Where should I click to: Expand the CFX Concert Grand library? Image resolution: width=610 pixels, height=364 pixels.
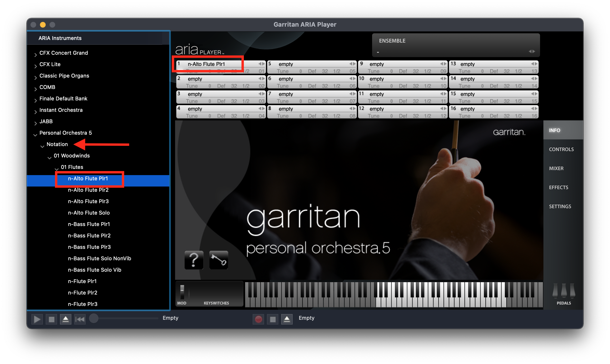coord(35,55)
